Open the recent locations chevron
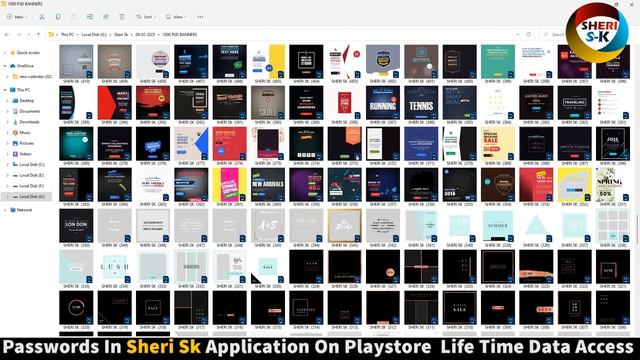Screen dimensions: 640x360 [29, 35]
